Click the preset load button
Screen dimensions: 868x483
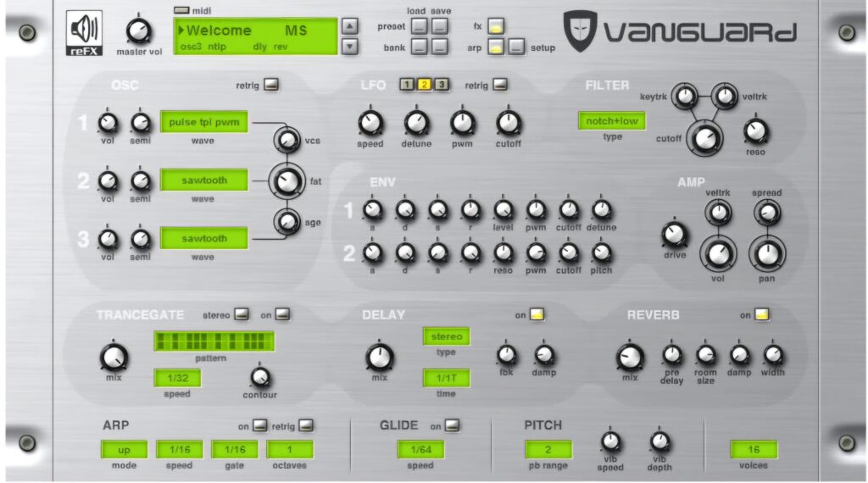tap(419, 25)
